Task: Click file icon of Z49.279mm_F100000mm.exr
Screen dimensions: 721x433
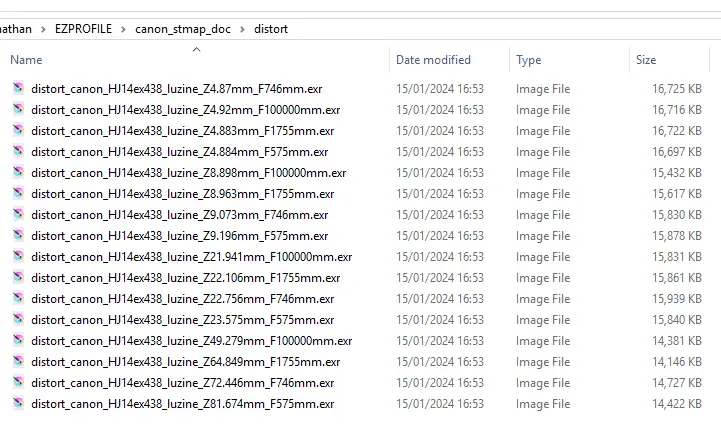Action: click(19, 341)
